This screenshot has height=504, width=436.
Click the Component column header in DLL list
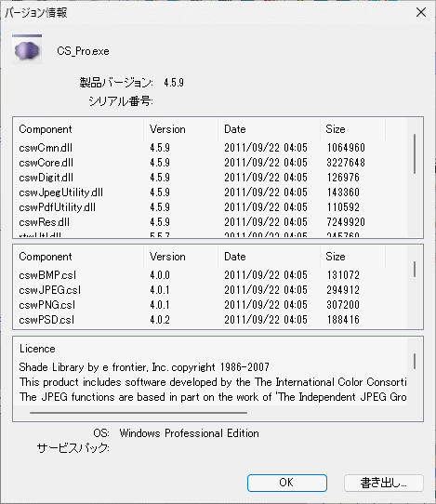pos(78,129)
